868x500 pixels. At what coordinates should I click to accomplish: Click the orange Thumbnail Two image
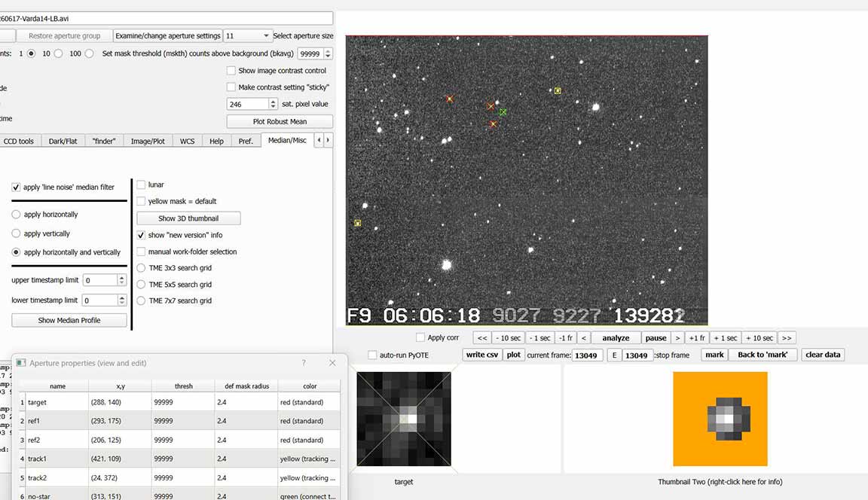click(x=720, y=419)
